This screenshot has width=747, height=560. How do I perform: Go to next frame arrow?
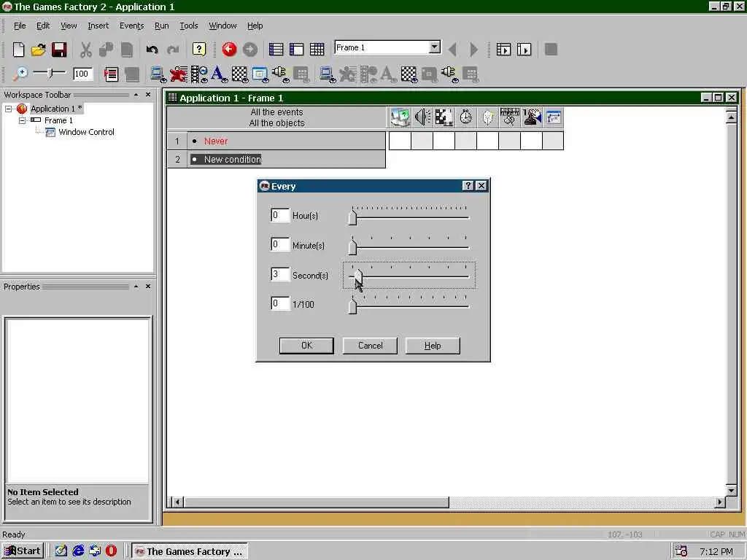tap(473, 50)
